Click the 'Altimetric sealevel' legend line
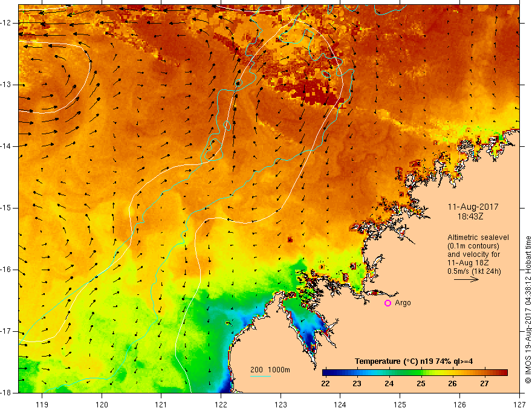 click(478, 238)
